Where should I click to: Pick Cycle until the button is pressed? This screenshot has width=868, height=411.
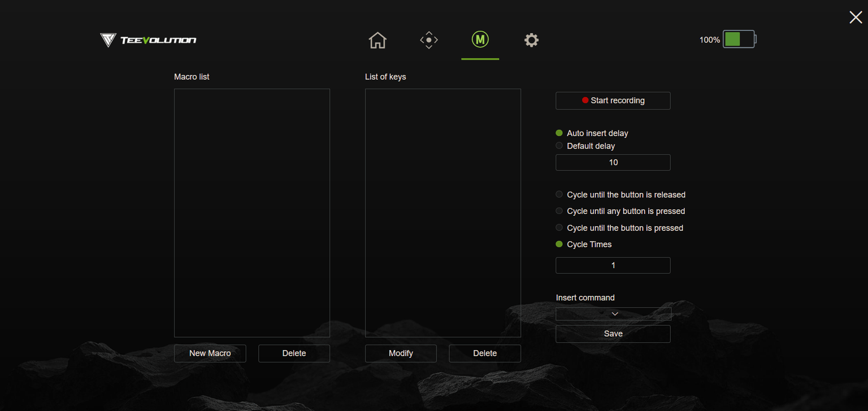[x=559, y=228]
